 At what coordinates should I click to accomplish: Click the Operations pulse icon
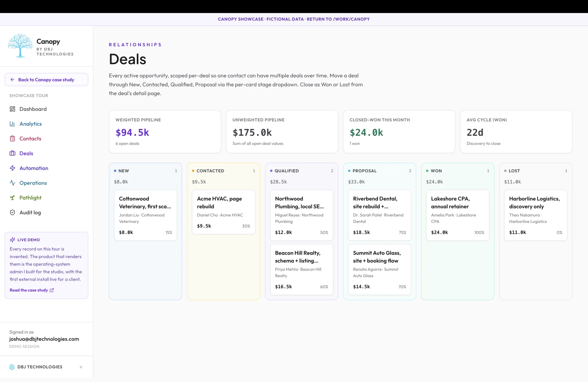12,183
